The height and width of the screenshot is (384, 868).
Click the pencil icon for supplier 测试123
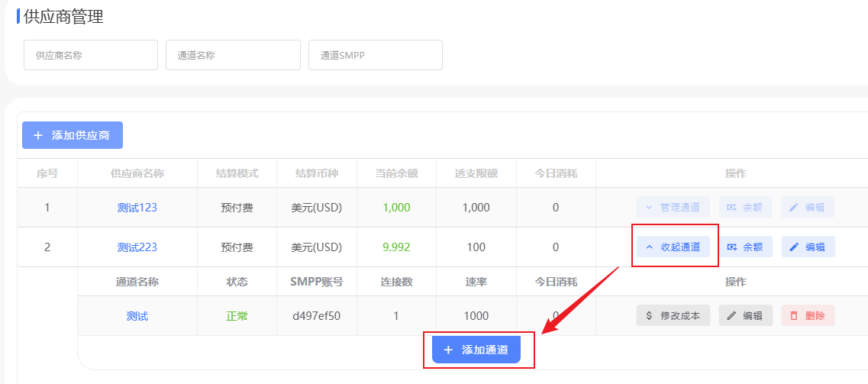794,207
